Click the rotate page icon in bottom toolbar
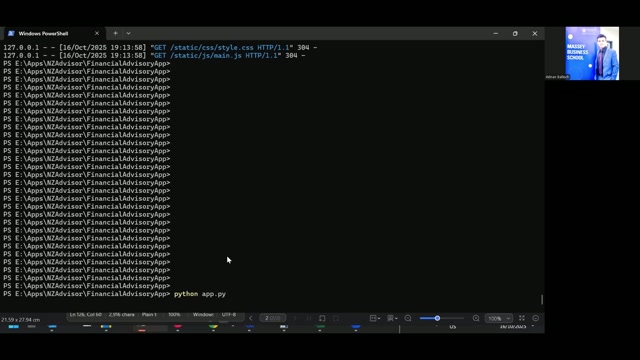 [x=322, y=318]
